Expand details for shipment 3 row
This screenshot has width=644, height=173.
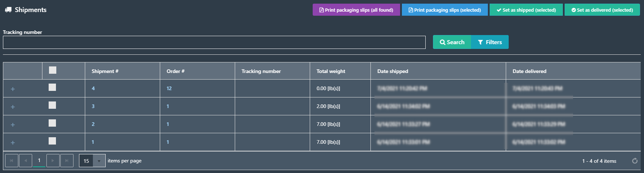click(x=13, y=107)
